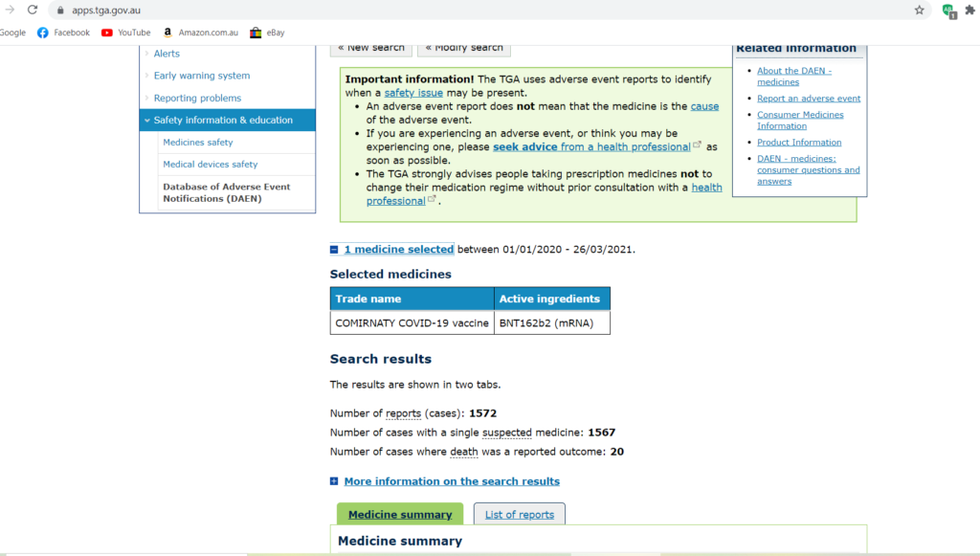Open 'About the DAEN - medicines' link
Image resolution: width=980 pixels, height=556 pixels.
click(x=794, y=77)
